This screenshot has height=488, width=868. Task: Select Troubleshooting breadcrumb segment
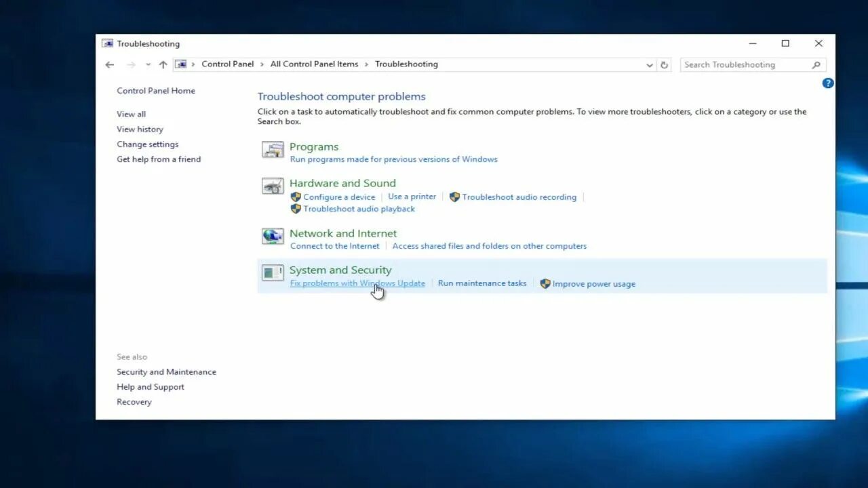click(406, 64)
